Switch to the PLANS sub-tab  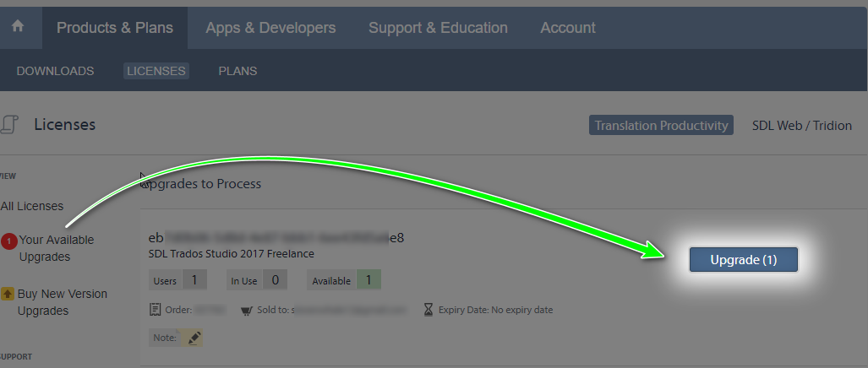237,71
